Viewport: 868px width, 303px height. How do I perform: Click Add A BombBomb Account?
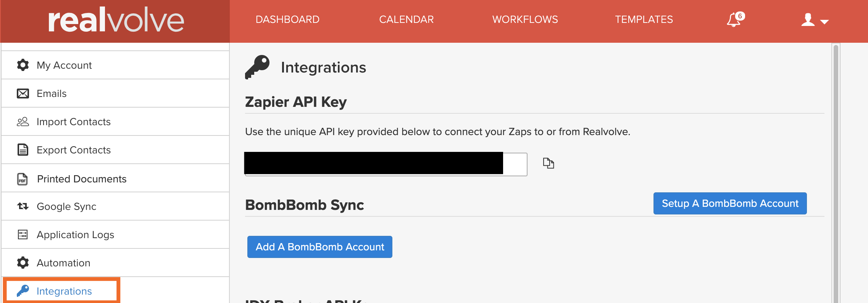pyautogui.click(x=319, y=247)
